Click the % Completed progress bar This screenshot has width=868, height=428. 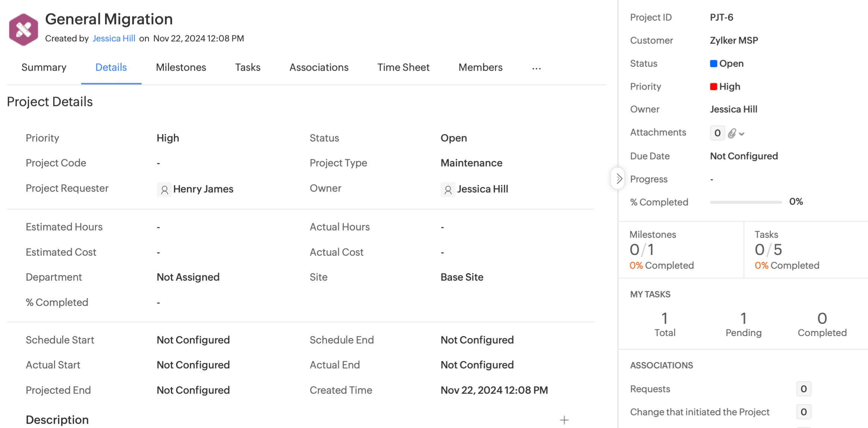745,202
